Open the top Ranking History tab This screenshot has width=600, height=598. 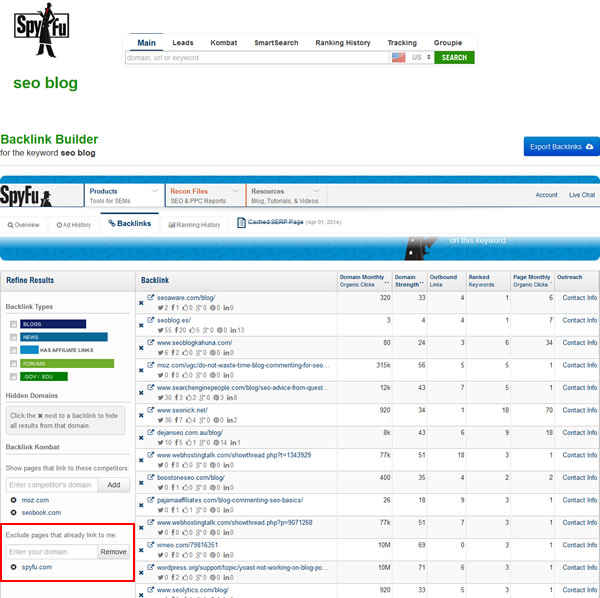(343, 42)
